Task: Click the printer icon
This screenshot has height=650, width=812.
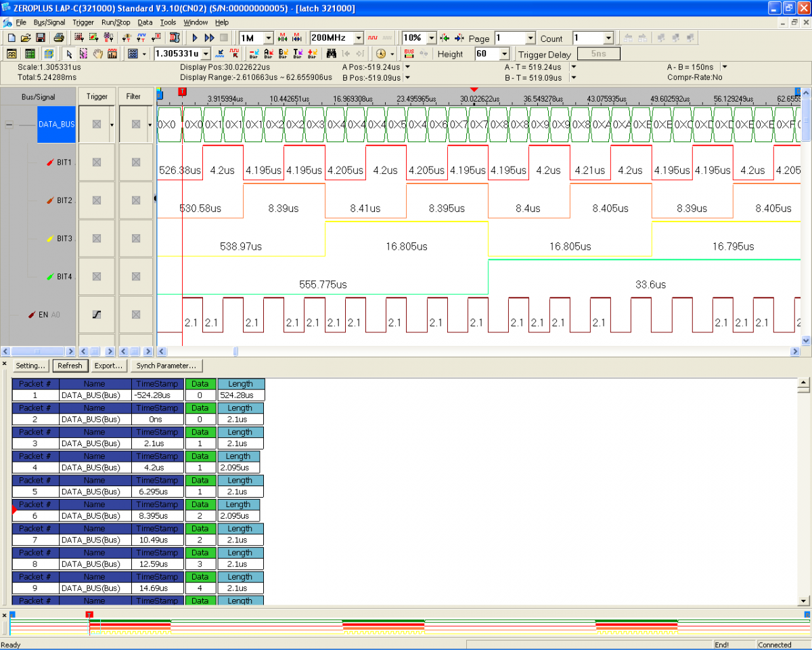Action: click(59, 38)
